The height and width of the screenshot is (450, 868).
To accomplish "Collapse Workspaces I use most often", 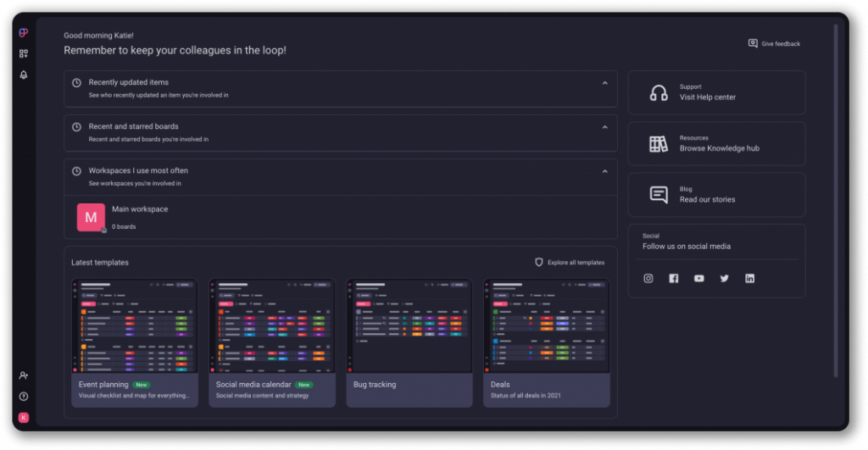I will point(604,171).
